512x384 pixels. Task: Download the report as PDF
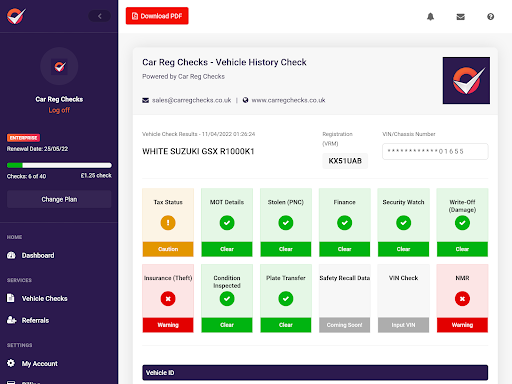click(157, 16)
